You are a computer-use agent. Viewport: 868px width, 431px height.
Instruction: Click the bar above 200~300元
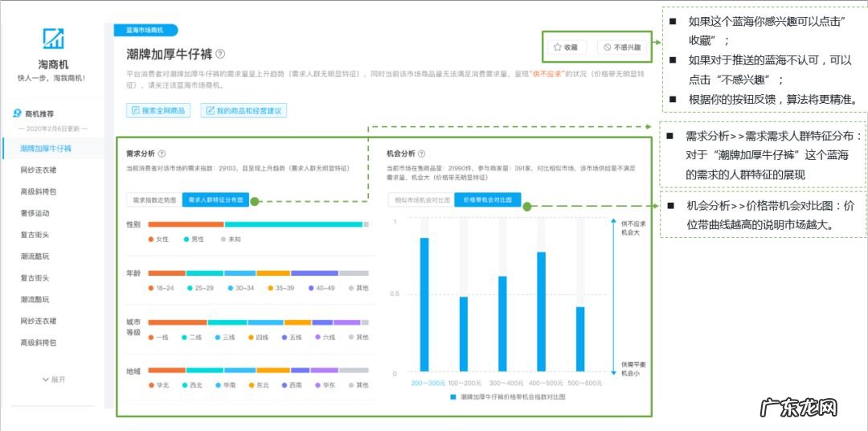tap(424, 304)
